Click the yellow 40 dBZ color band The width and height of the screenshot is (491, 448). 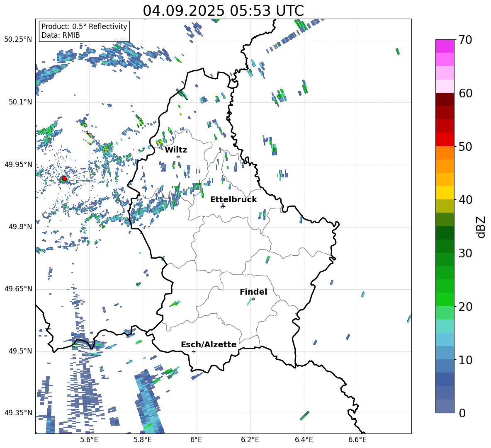[445, 193]
